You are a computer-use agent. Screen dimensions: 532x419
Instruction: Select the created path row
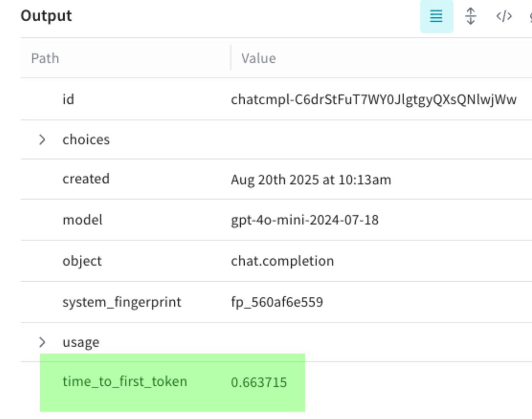(86, 179)
